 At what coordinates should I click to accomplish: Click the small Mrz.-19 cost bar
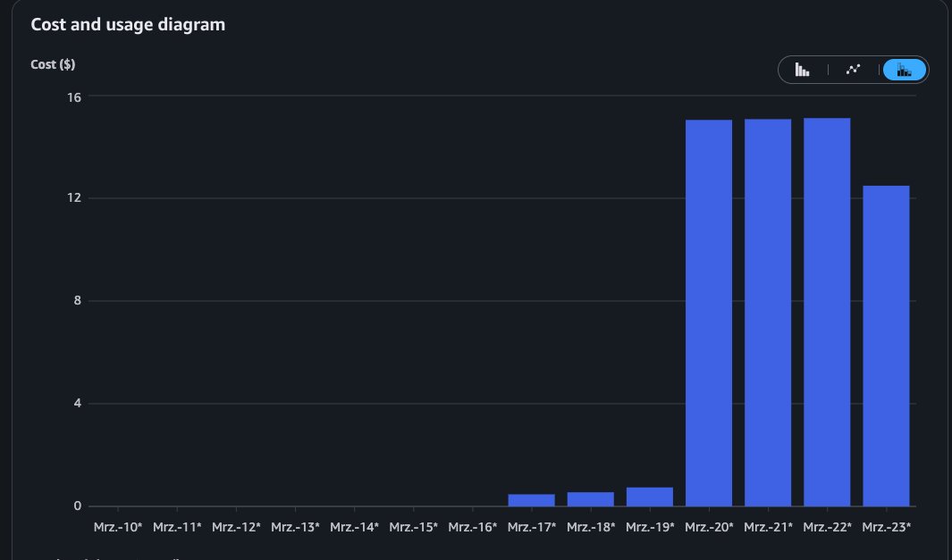coord(650,497)
